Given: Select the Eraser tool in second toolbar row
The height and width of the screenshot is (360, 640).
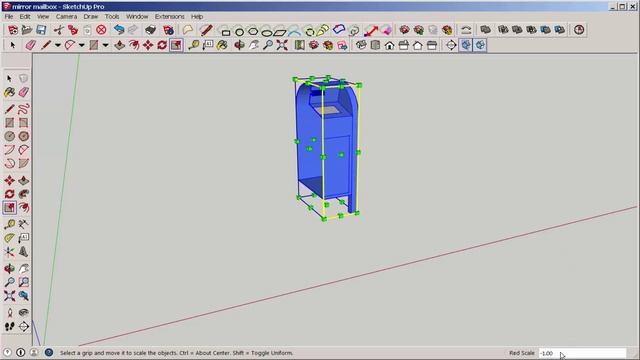Looking at the screenshot, I should click(x=31, y=45).
